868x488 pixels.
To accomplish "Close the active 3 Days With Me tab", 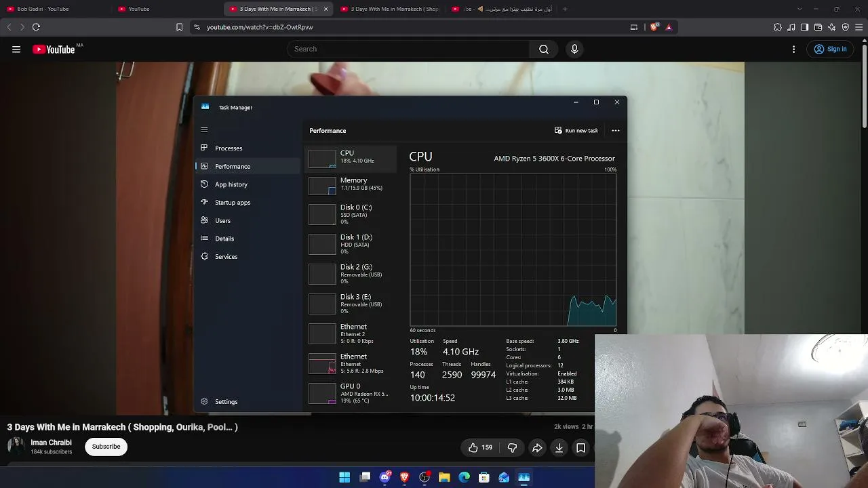I will 325,9.
